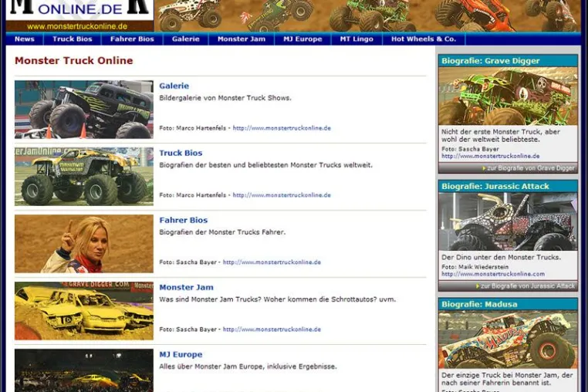Image resolution: width=588 pixels, height=392 pixels.
Task: Follow URL in Grave Digger biography box
Action: 491,157
